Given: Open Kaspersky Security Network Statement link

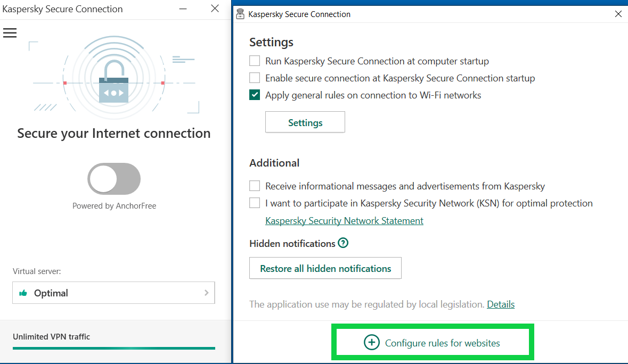Looking at the screenshot, I should pyautogui.click(x=345, y=221).
